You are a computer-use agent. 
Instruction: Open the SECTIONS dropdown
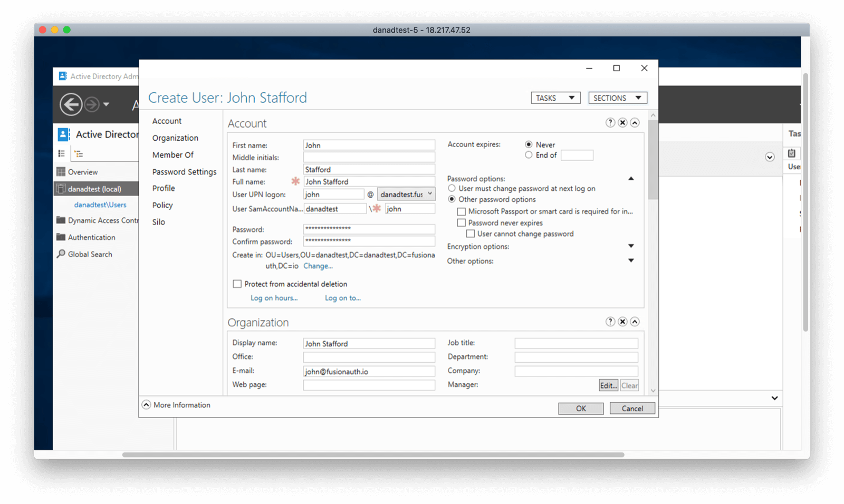(x=617, y=98)
